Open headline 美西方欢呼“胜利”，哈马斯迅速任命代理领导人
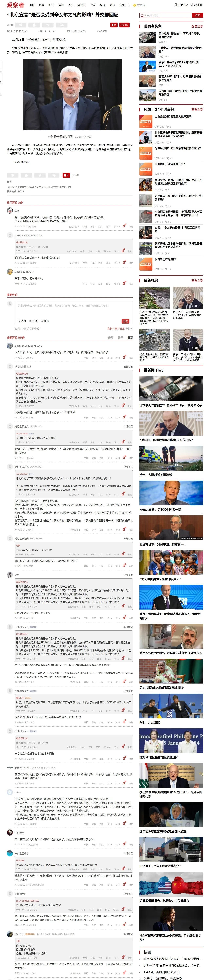 click(x=180, y=78)
